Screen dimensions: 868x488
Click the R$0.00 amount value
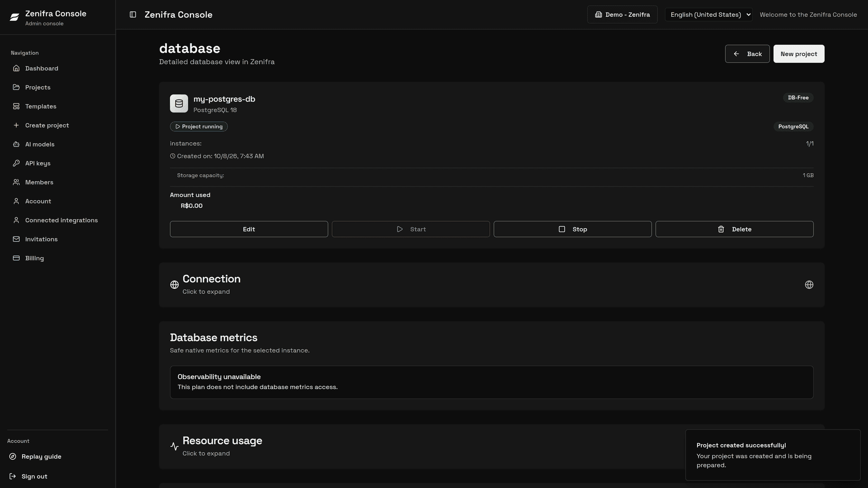pos(192,206)
